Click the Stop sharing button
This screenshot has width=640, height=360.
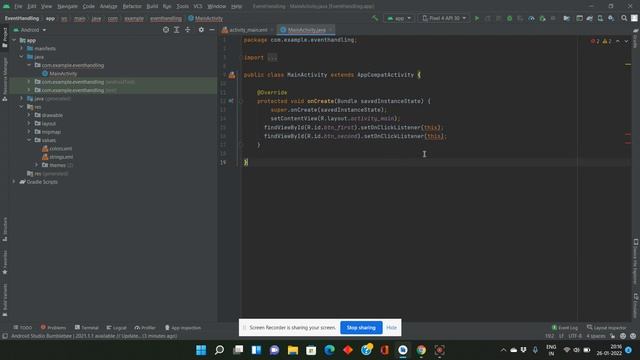tap(361, 328)
